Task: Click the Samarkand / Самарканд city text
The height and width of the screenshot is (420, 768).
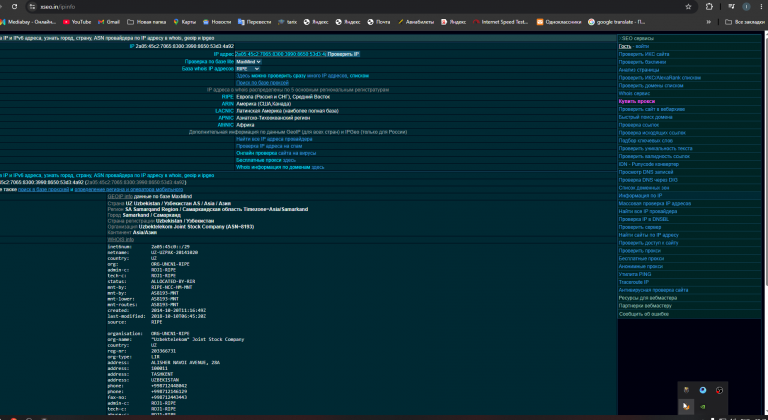Action: pos(151,215)
